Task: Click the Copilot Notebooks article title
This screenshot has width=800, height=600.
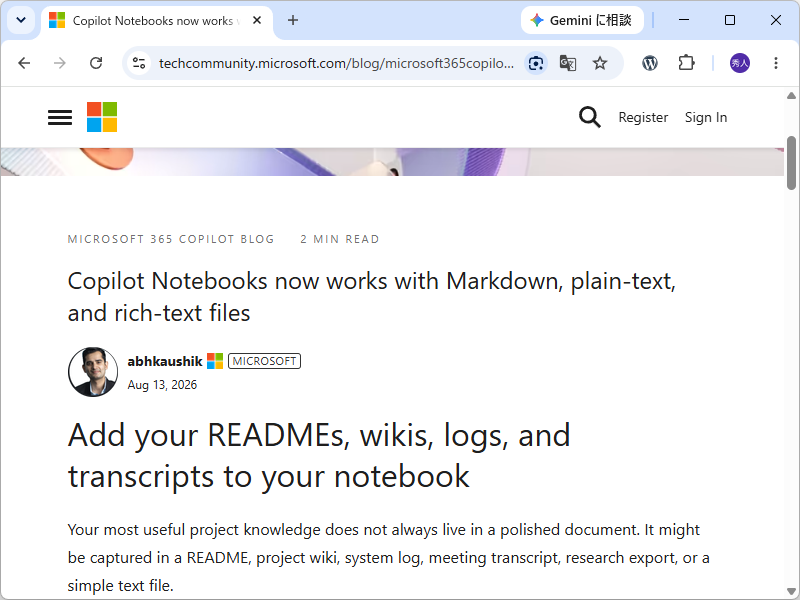Action: [x=371, y=297]
